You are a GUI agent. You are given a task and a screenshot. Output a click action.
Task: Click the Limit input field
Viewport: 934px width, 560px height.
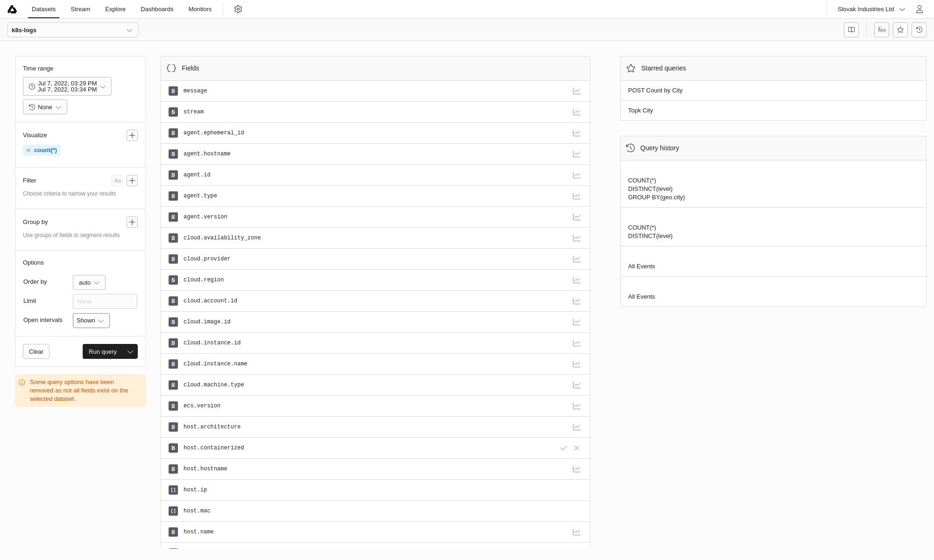tap(105, 301)
